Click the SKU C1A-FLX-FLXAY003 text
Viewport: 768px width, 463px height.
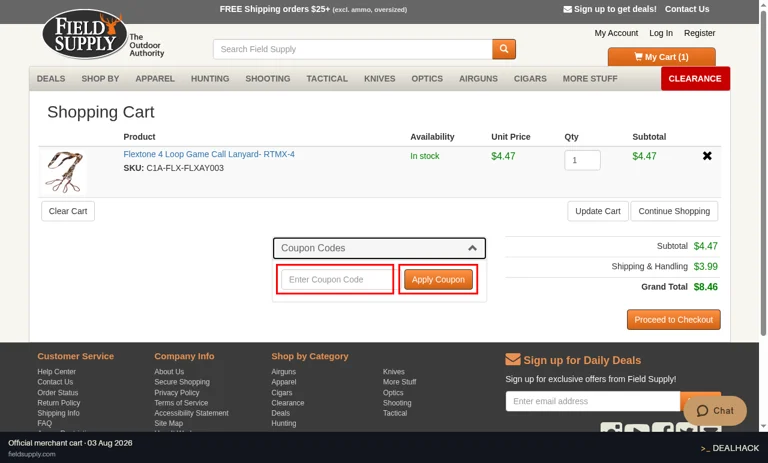click(173, 168)
